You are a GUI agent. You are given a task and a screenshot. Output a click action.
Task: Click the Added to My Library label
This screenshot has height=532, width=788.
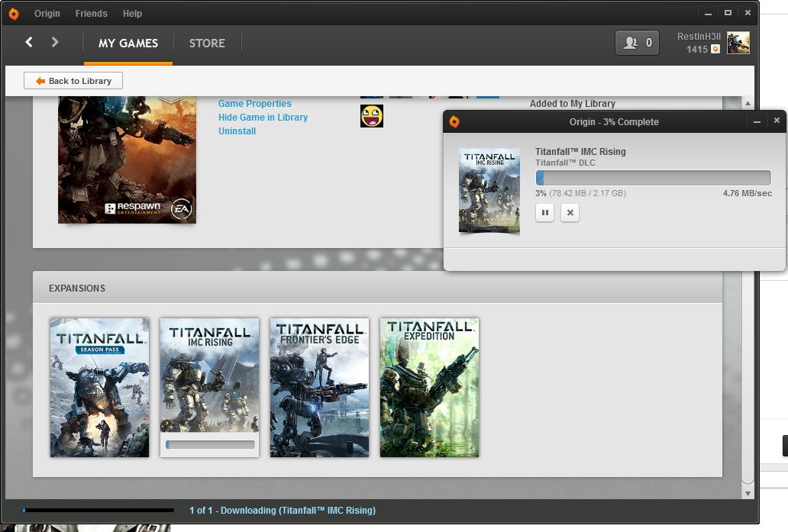click(x=573, y=104)
